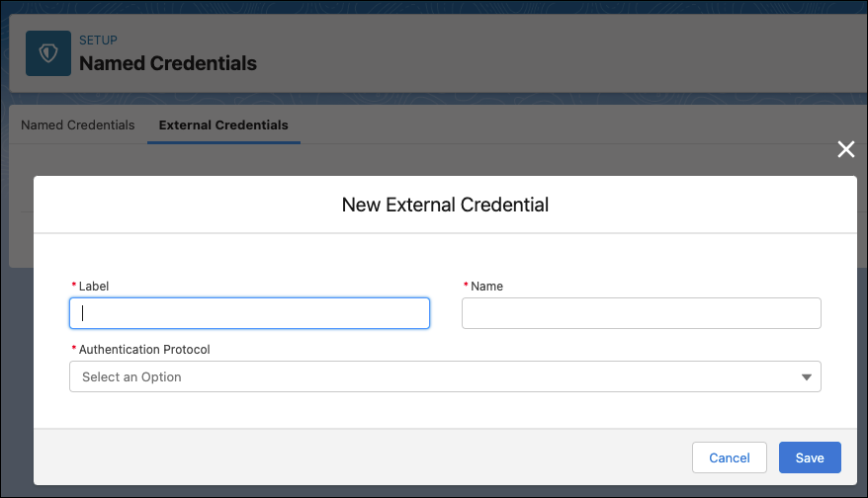
Task: Cancel the new external credential
Action: (x=729, y=457)
